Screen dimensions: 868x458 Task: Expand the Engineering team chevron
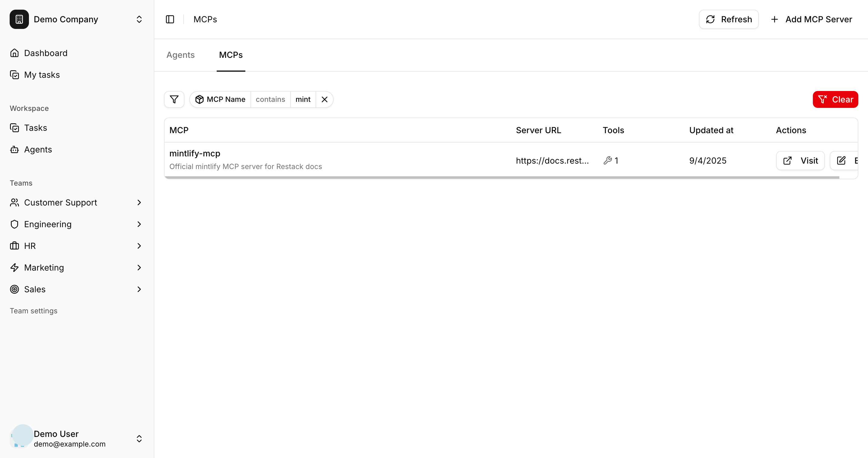click(x=139, y=224)
